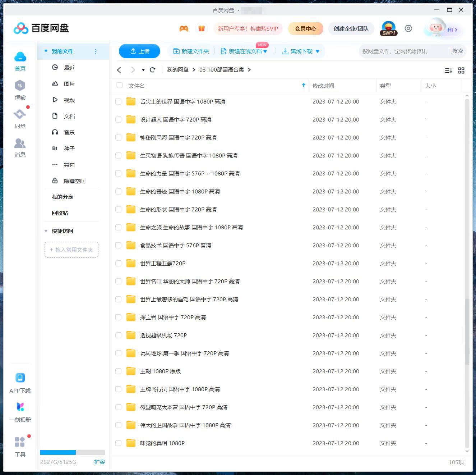Open the settings gear icon
Screen dimensions: 476x475
click(408, 28)
